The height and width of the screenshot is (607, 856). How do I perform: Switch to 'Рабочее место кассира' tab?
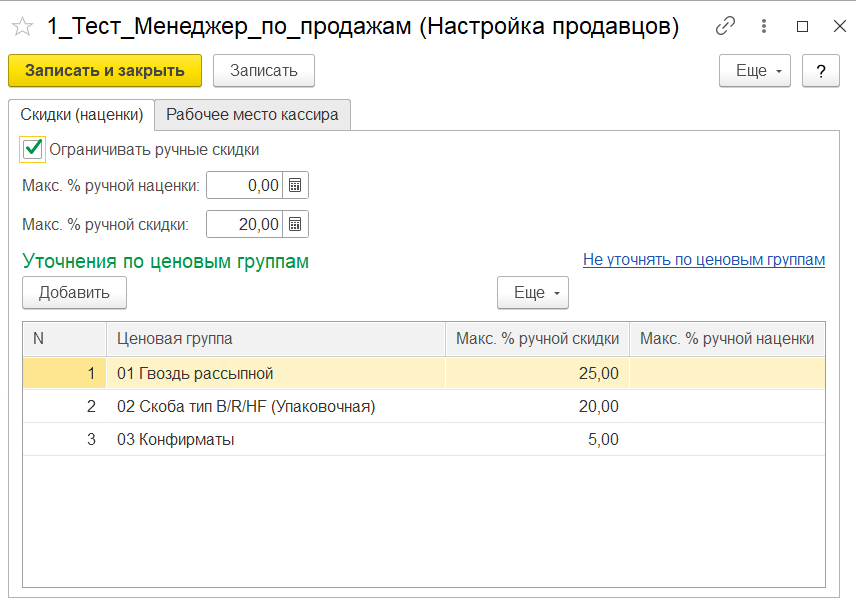[252, 115]
